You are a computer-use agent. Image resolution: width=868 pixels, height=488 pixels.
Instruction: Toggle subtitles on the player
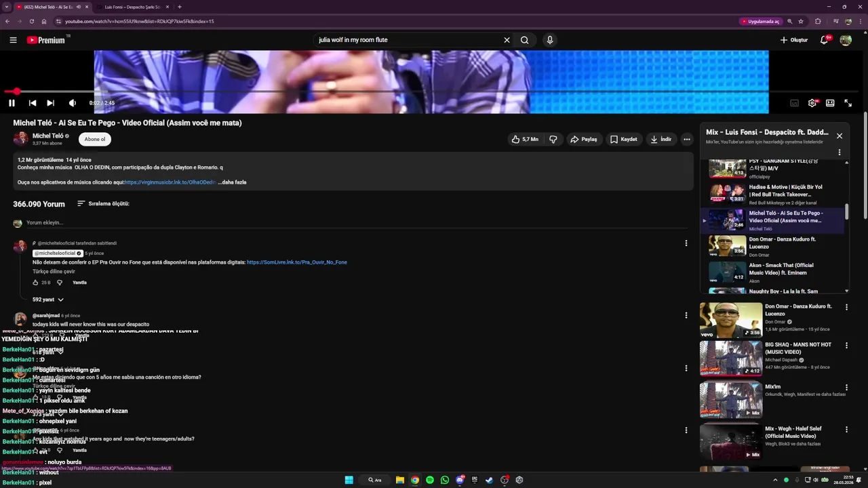pos(794,103)
